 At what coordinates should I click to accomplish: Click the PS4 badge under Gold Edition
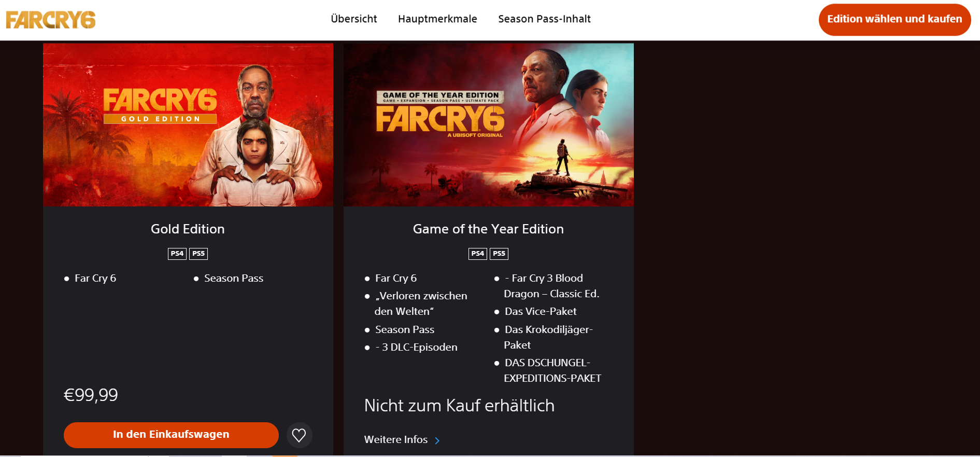click(177, 254)
